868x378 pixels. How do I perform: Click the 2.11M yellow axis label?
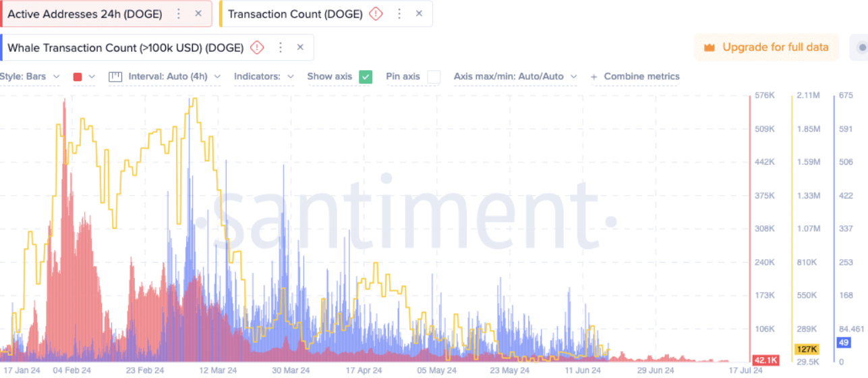tap(808, 95)
